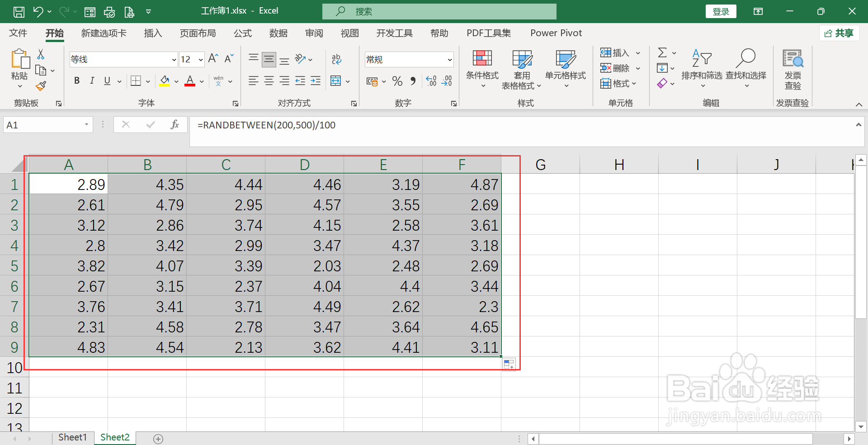Expand the Name Box dropdown
The width and height of the screenshot is (868, 445).
(x=86, y=125)
